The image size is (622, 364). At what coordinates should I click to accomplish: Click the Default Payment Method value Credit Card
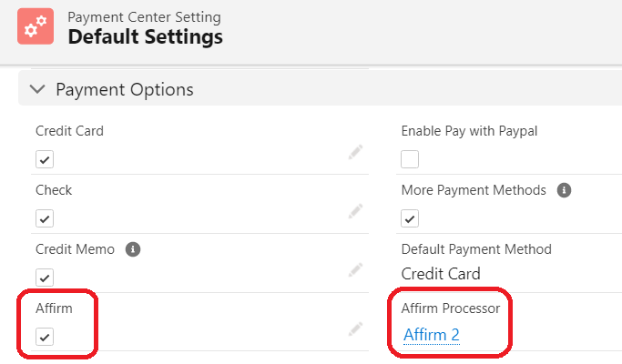(441, 274)
